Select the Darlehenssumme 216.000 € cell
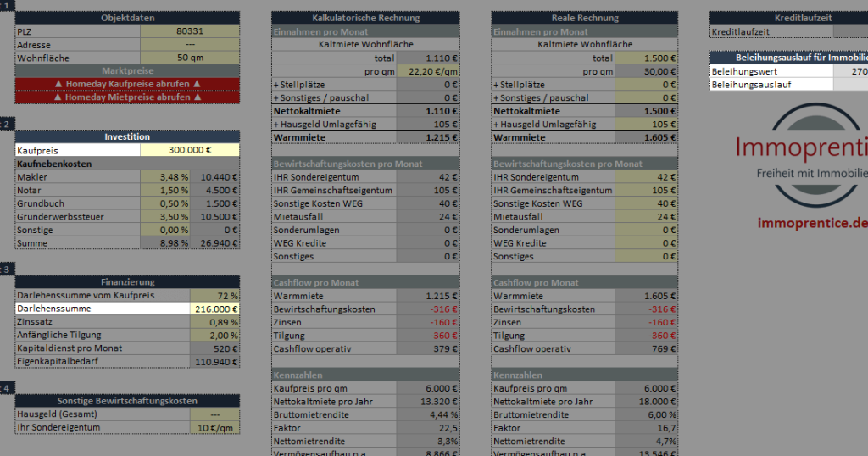The height and width of the screenshot is (456, 868). [215, 309]
